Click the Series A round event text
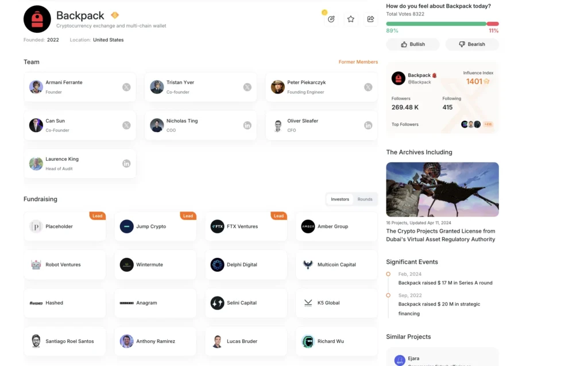This screenshot has height=366, width=588. click(445, 283)
